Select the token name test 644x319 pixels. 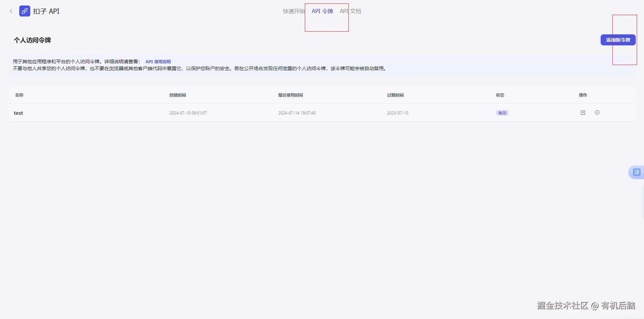(19, 113)
